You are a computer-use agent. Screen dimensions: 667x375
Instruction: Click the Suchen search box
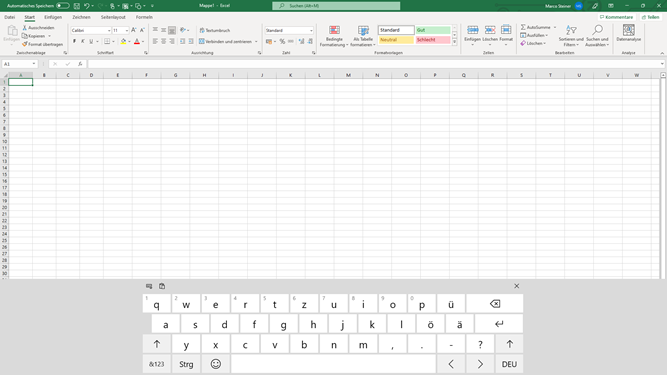point(336,6)
